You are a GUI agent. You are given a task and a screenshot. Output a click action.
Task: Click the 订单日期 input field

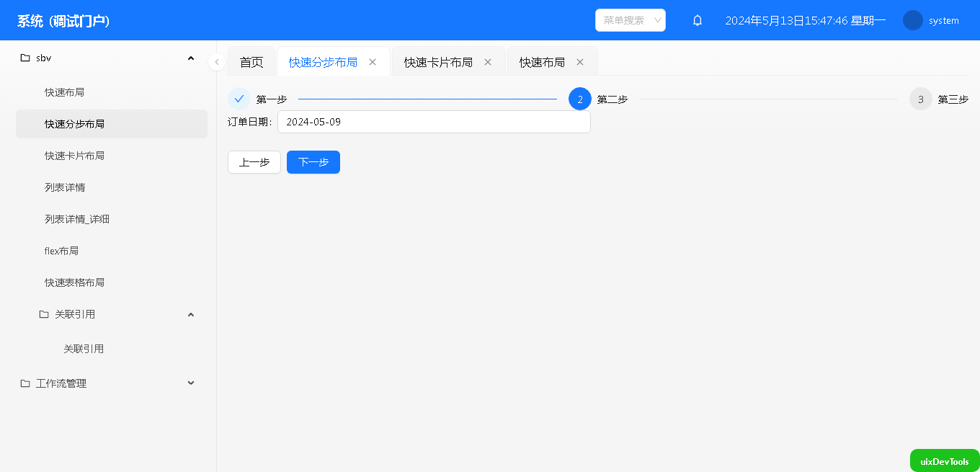(433, 122)
